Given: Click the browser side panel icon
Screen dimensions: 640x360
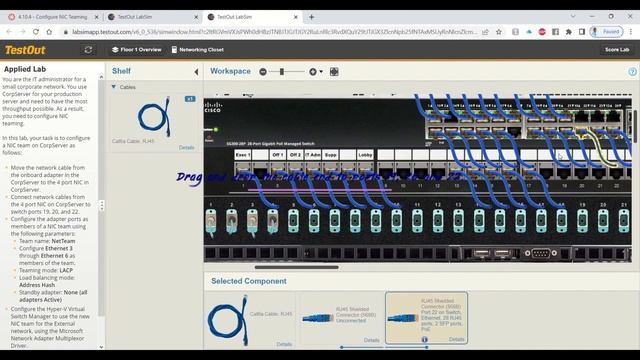Looking at the screenshot, I should coord(582,32).
